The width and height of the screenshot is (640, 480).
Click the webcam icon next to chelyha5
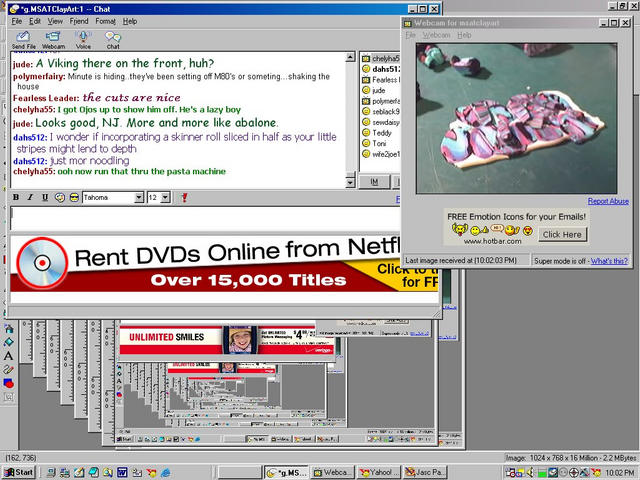[366, 59]
